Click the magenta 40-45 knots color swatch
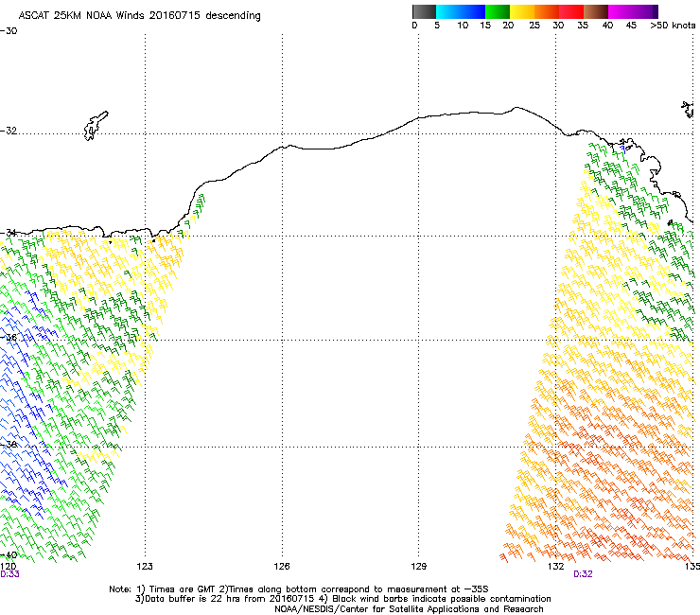The height and width of the screenshot is (615, 700). click(x=621, y=11)
